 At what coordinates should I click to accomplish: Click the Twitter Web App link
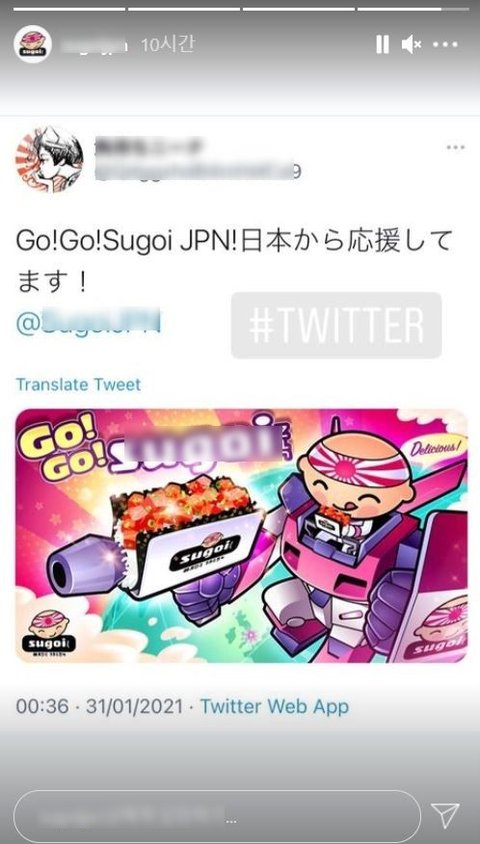(x=274, y=707)
